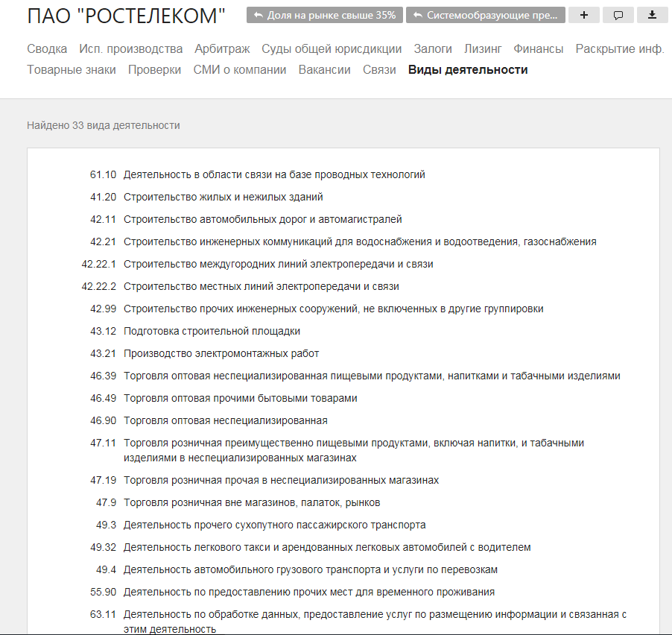Click row 42.99 прочих инженерных сооружений
Screen dimensions: 672x635
click(317, 309)
